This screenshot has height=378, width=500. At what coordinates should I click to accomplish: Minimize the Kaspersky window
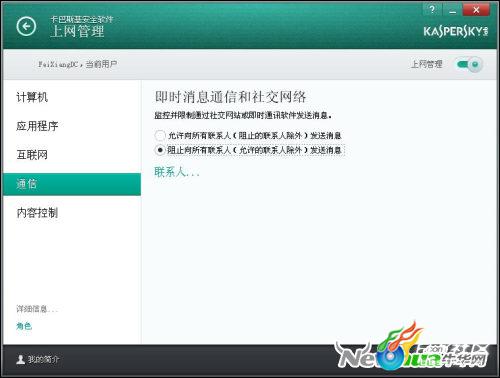[452, 10]
